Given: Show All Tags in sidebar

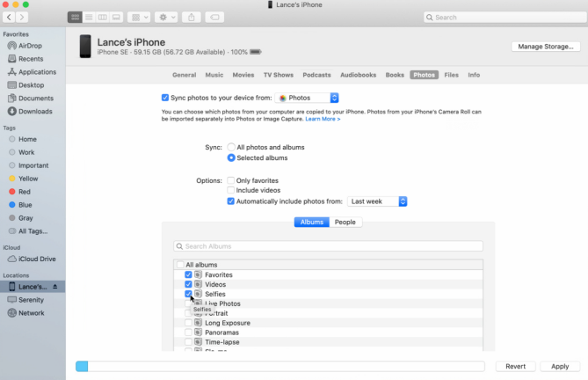Looking at the screenshot, I should coord(33,231).
